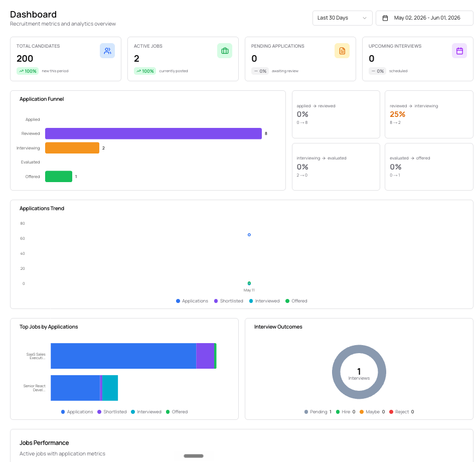Click the purple Reviewed funnel bar
This screenshot has height=462, width=476.
click(153, 133)
